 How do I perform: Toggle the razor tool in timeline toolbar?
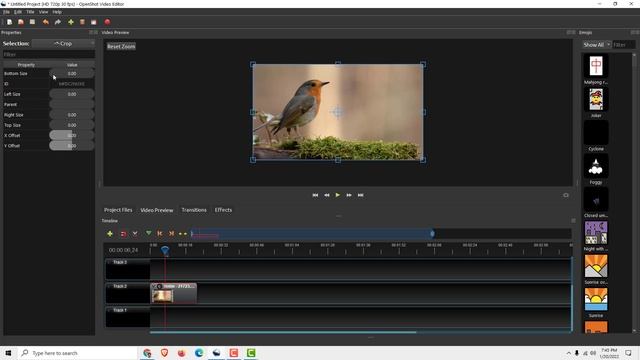pyautogui.click(x=135, y=233)
